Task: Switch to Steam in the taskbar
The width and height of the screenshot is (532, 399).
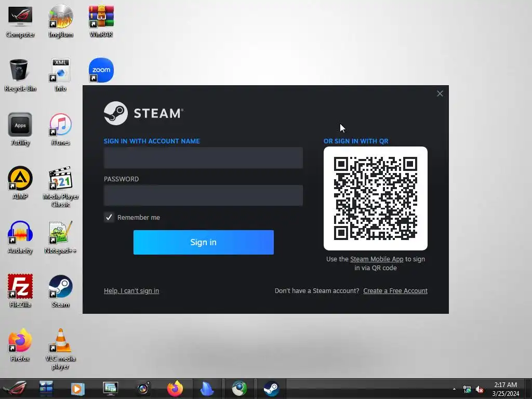Action: click(271, 389)
